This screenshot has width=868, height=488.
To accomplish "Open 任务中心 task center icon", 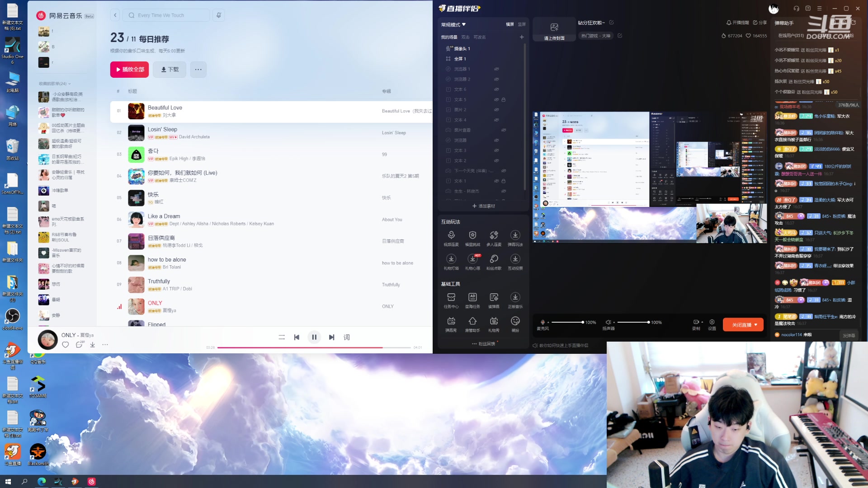I will (451, 297).
